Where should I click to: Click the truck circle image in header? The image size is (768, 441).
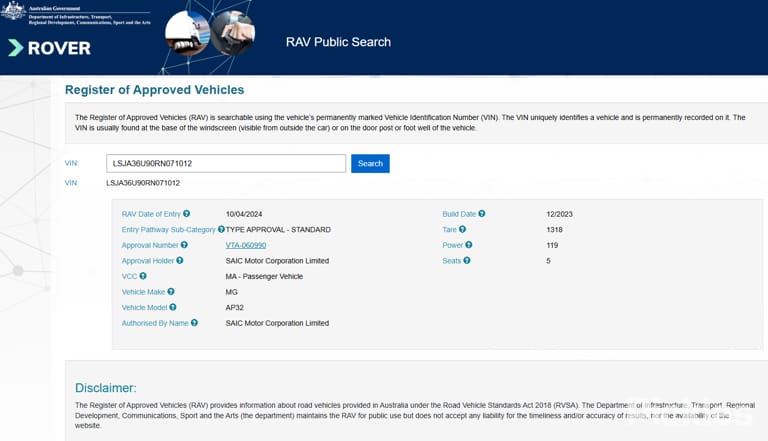[x=188, y=32]
